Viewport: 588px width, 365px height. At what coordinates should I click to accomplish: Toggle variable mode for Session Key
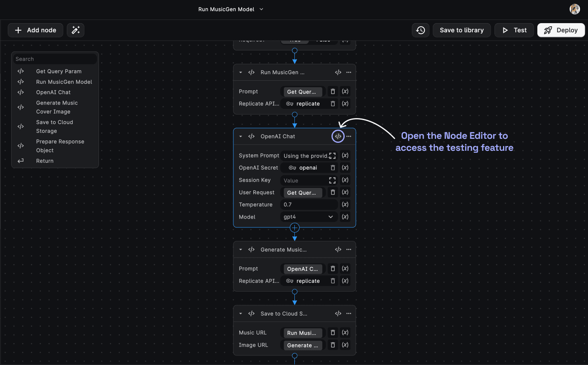(345, 180)
